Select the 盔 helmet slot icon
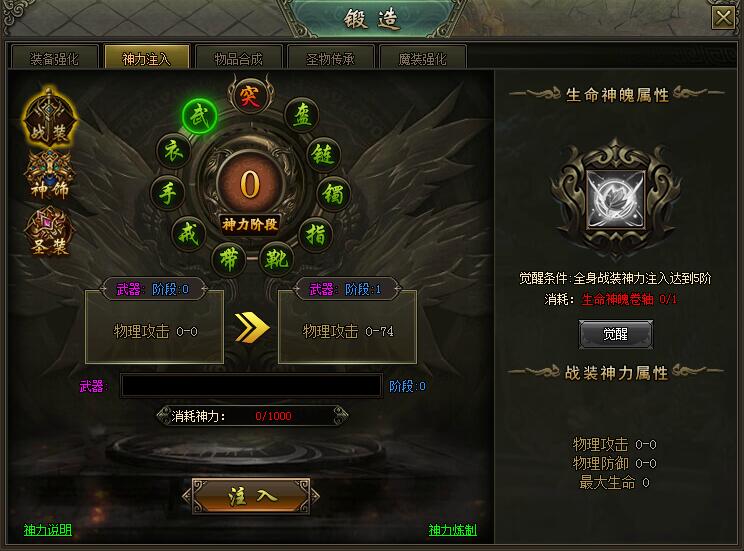This screenshot has width=744, height=551. [302, 115]
